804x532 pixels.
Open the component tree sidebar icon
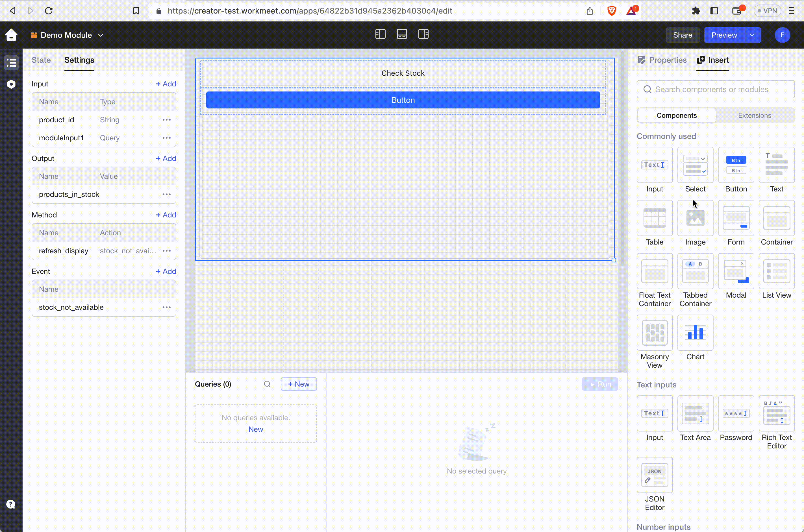pos(11,63)
